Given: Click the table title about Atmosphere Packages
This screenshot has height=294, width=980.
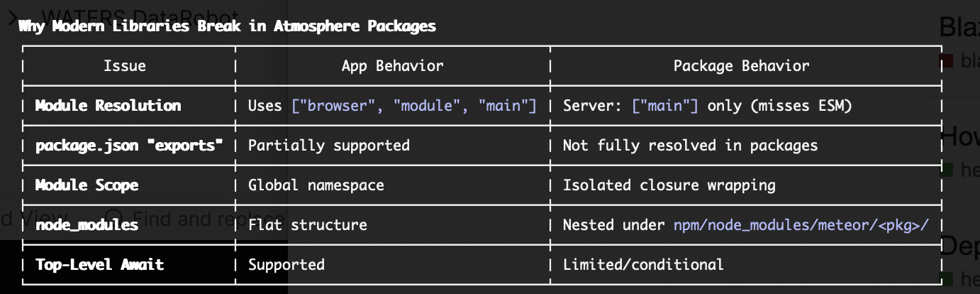Looking at the screenshot, I should pos(227,26).
